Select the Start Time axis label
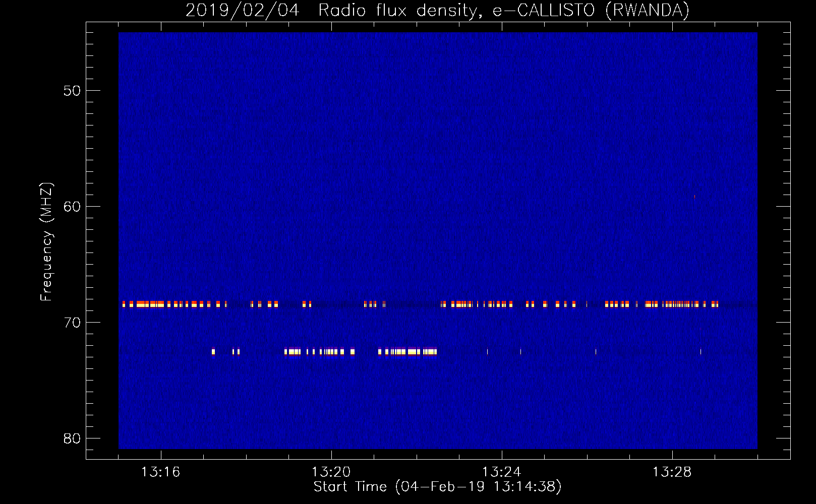The image size is (816, 504). [x=437, y=487]
